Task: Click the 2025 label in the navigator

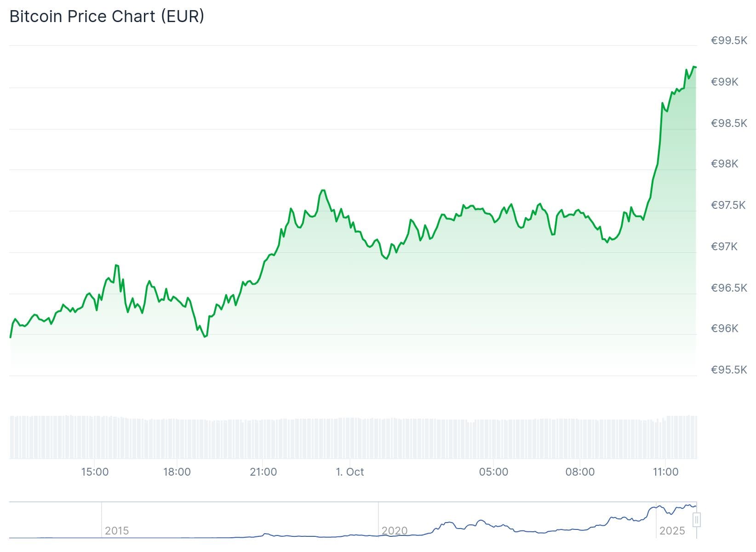Action: (672, 531)
